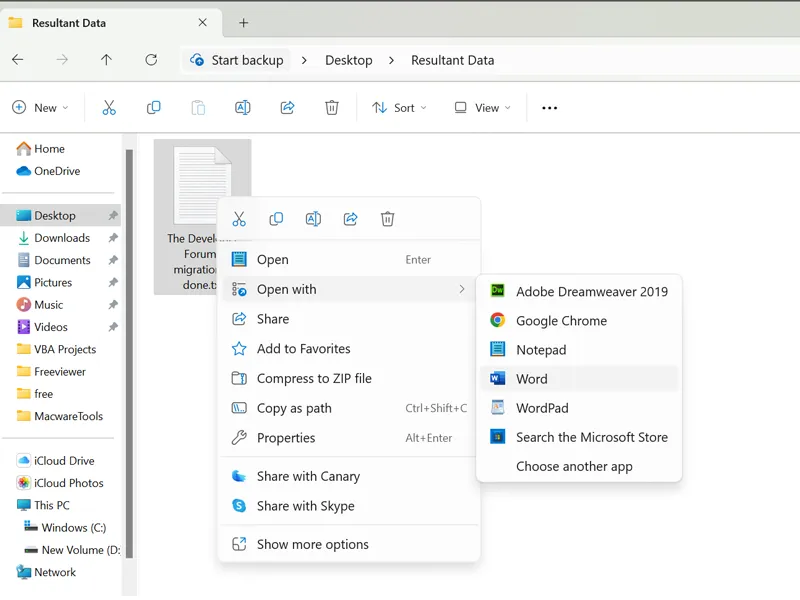Expand the New item dropdown
This screenshot has height=600, width=800.
40,108
